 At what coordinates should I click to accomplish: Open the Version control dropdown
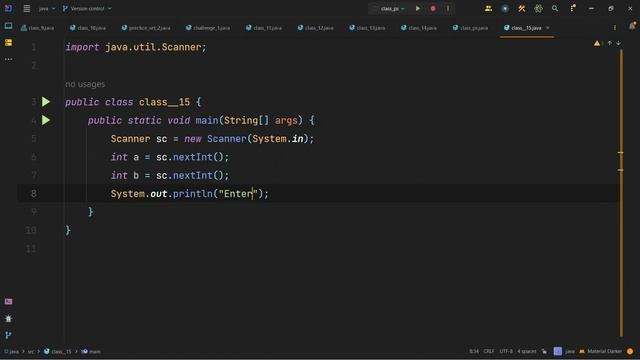pyautogui.click(x=87, y=9)
